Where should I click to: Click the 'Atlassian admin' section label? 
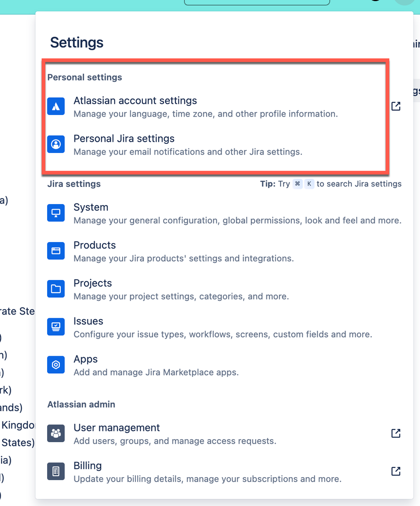pos(81,404)
